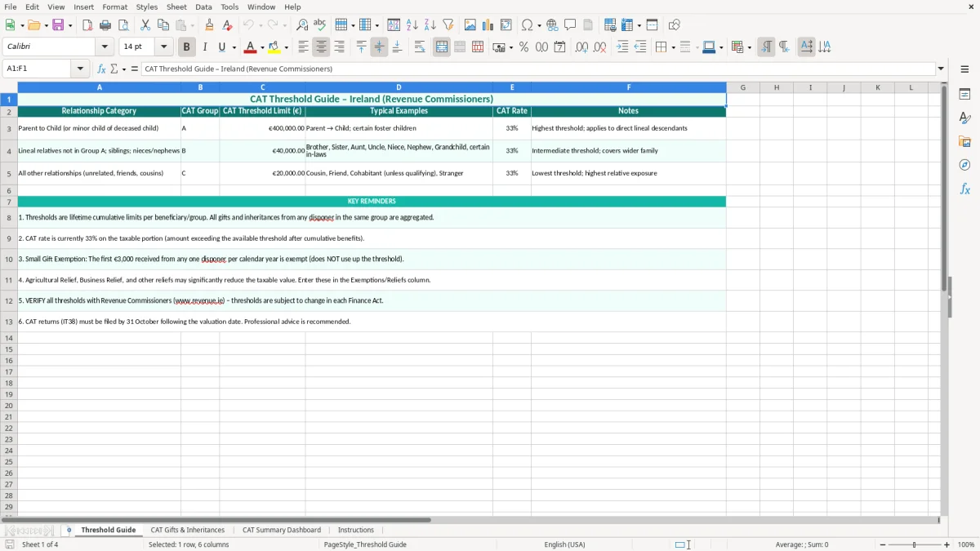Sort ascending using the A-Z arrow icon
The image size is (980, 551).
coord(412,25)
